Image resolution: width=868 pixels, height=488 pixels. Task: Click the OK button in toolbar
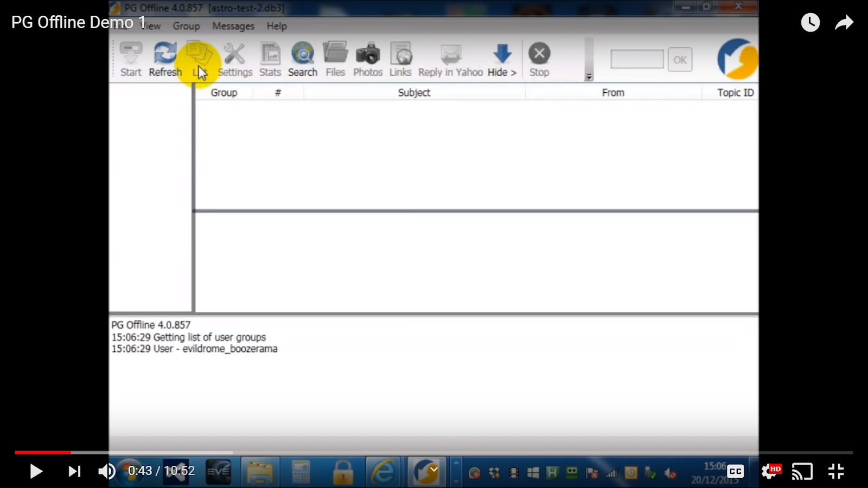click(x=680, y=60)
